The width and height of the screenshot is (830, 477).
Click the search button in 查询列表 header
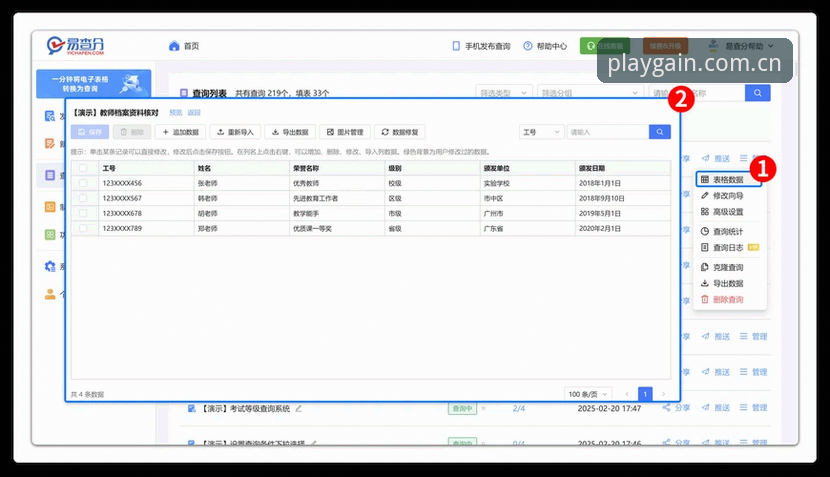pyautogui.click(x=757, y=93)
